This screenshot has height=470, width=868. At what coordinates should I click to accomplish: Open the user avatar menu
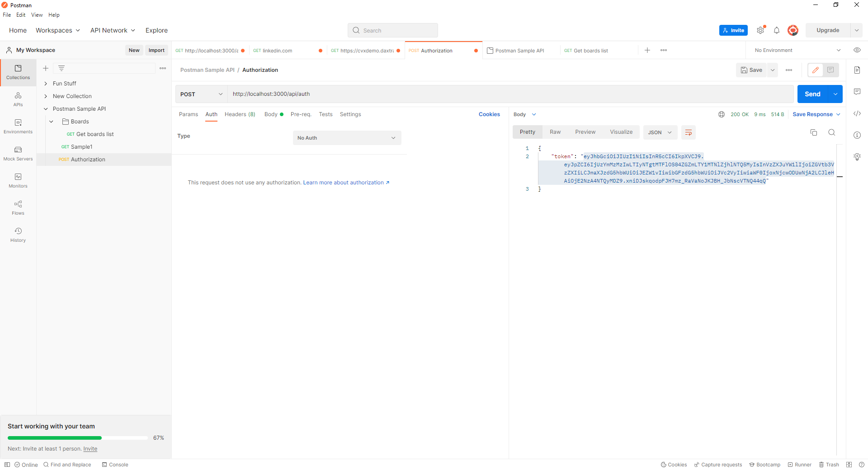(793, 30)
